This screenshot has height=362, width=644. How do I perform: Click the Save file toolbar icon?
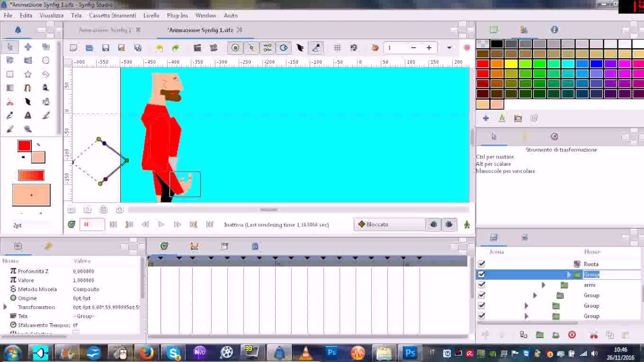click(x=105, y=48)
